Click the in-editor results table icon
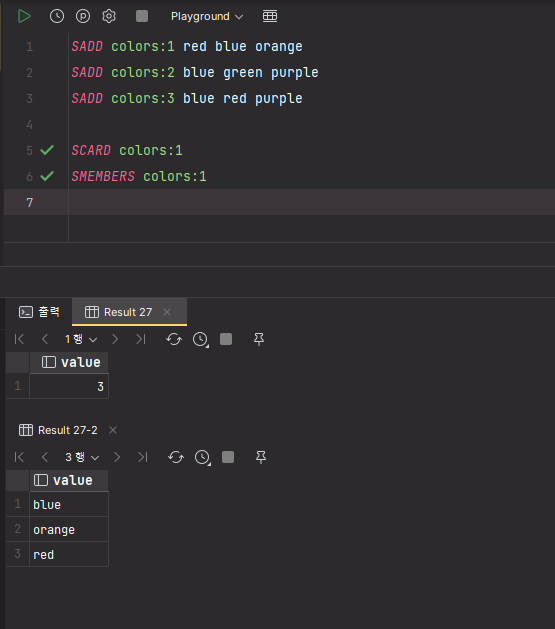 click(x=270, y=16)
